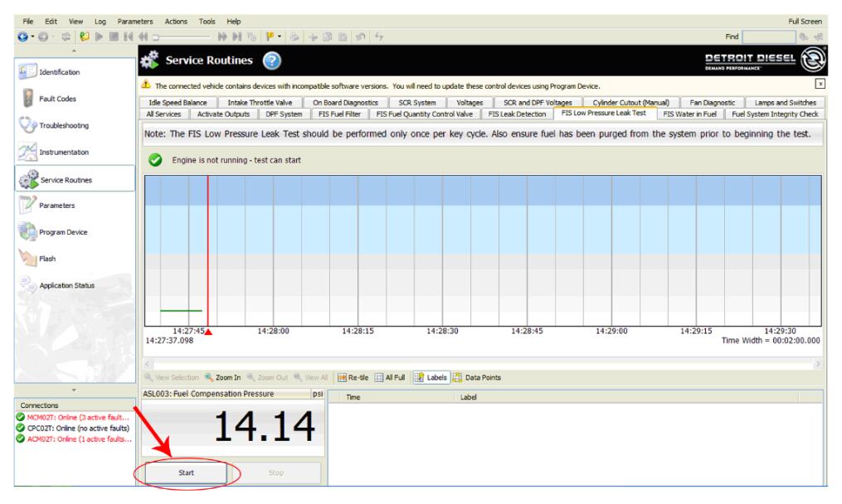The height and width of the screenshot is (504, 842).
Task: Click the Skip to end toolbar icon
Action: [236, 36]
